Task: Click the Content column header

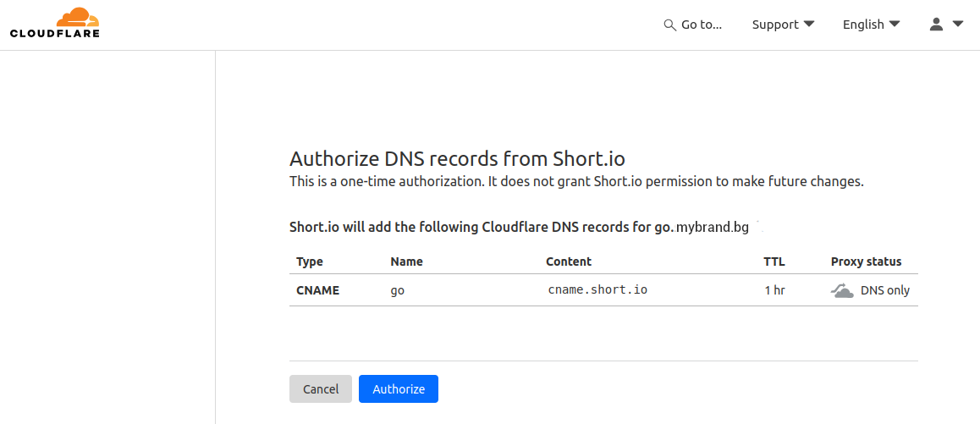Action: click(569, 262)
